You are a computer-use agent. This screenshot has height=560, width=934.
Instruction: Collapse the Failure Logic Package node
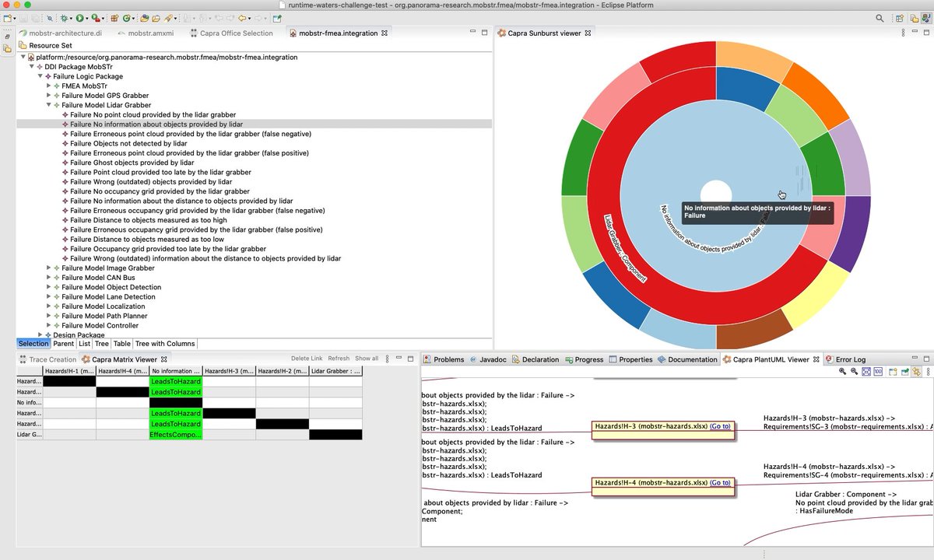tap(40, 76)
